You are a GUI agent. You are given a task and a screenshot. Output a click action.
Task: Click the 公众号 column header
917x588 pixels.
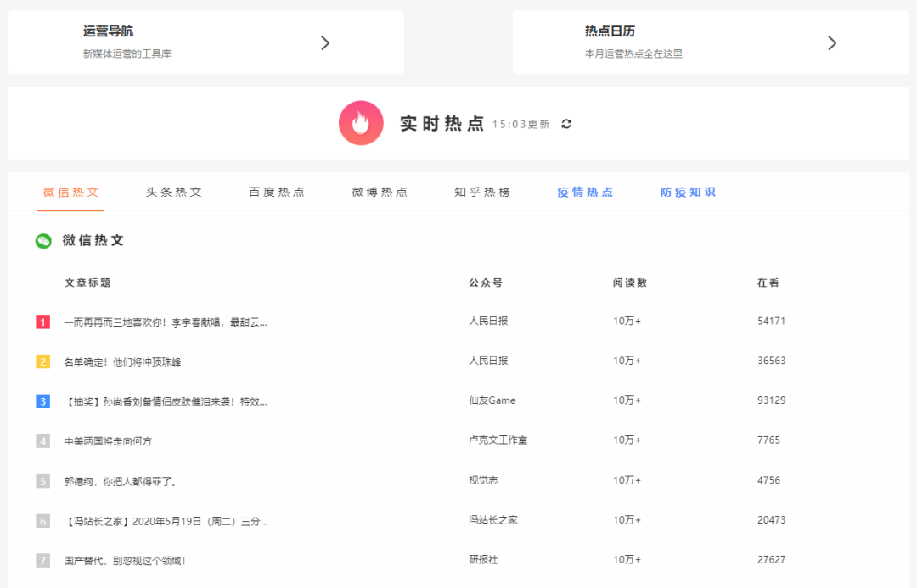(x=486, y=283)
